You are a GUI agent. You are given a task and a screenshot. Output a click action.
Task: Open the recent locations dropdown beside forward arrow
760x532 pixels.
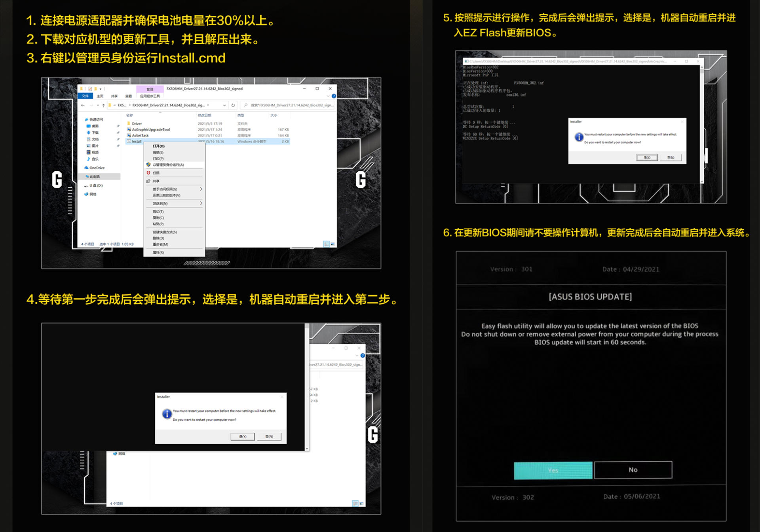98,105
